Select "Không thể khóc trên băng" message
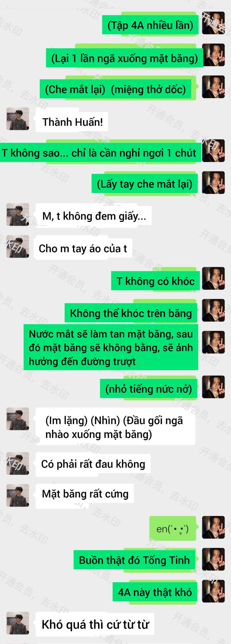 point(131,313)
